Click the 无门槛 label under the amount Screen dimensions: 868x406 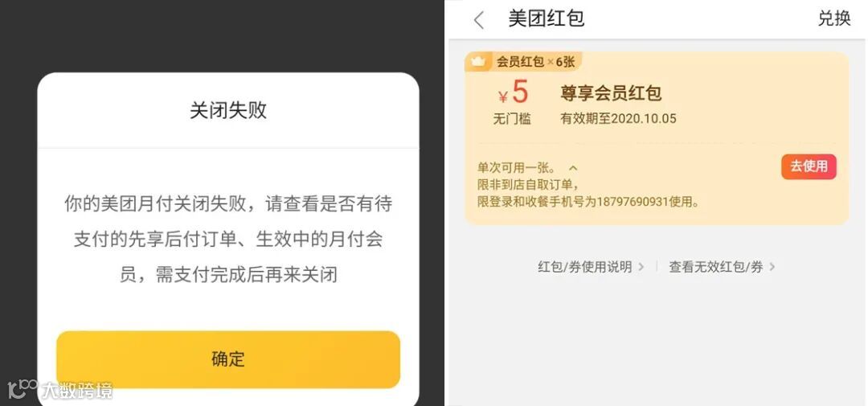[512, 118]
